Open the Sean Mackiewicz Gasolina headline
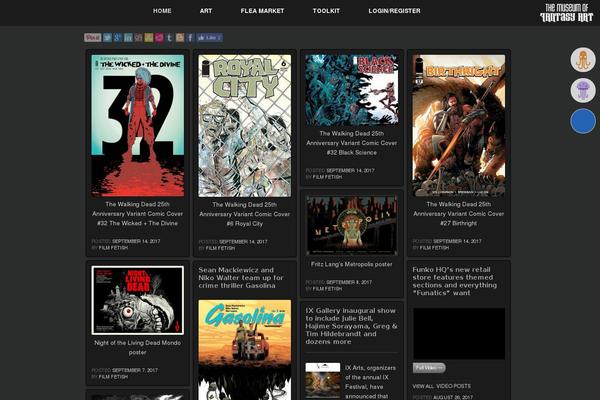 [241, 278]
